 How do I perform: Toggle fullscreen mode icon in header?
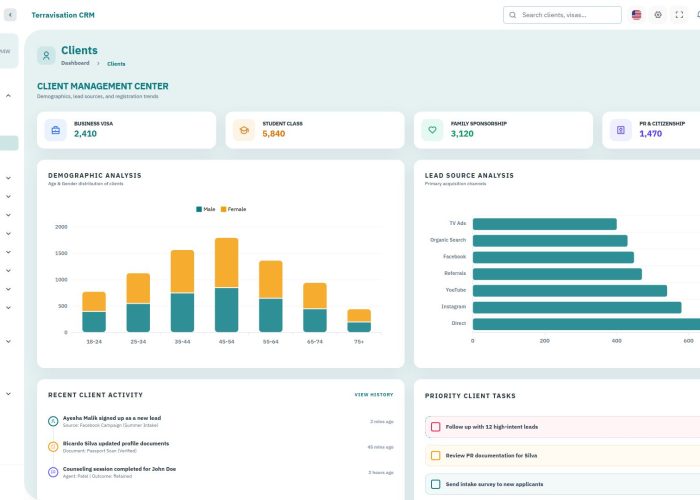[x=679, y=15]
